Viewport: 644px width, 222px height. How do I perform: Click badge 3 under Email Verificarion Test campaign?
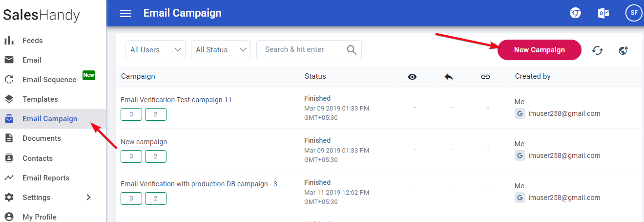pyautogui.click(x=131, y=114)
